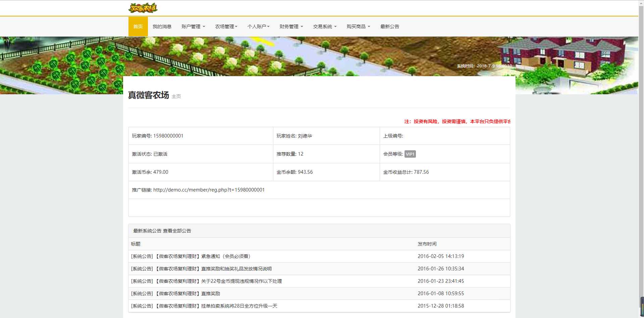Click the player name 刘德华 cell

326,136
